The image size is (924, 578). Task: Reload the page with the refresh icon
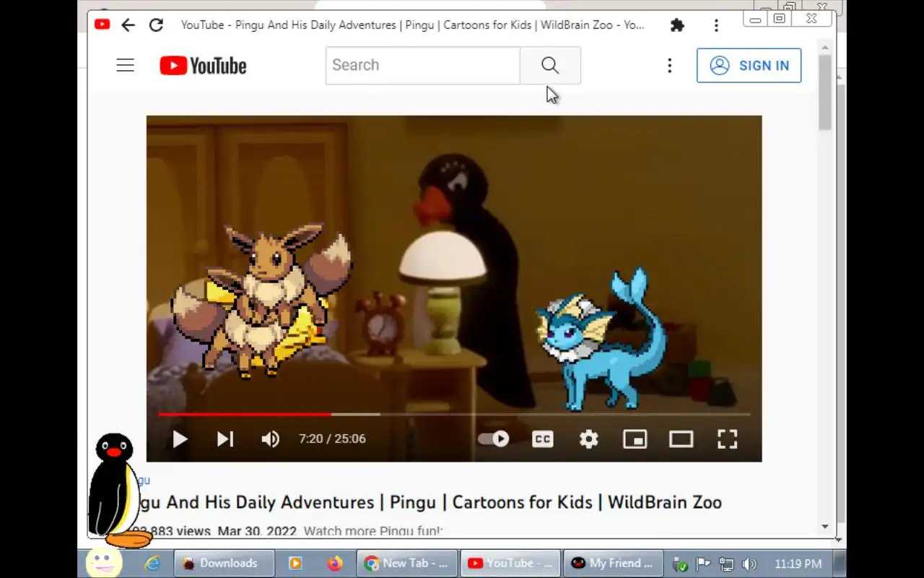coord(156,25)
